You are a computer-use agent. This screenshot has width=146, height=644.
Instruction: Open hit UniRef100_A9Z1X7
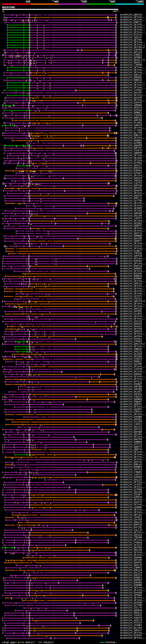[x=131, y=37]
